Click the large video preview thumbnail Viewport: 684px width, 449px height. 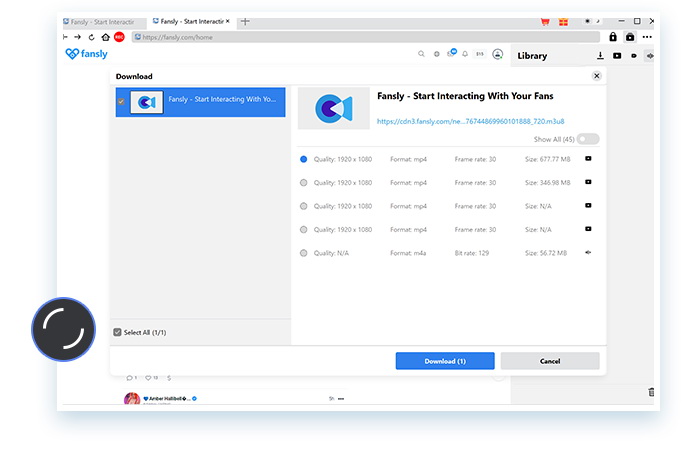(334, 108)
